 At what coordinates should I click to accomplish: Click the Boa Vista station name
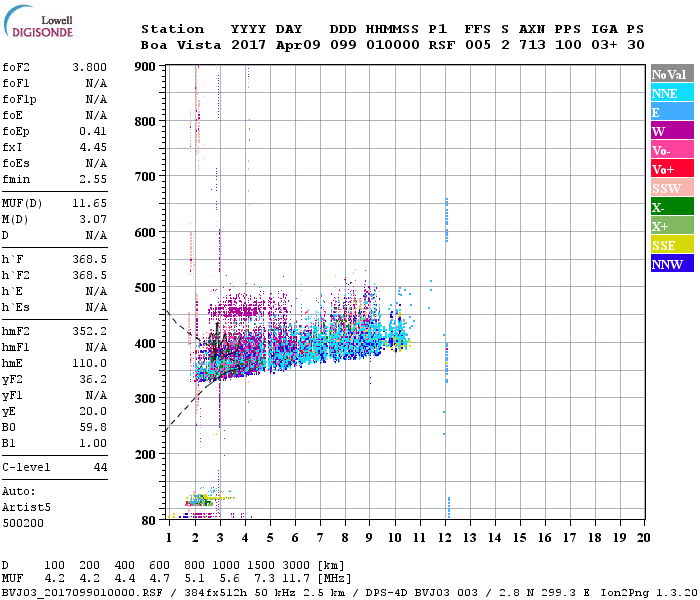coord(181,45)
